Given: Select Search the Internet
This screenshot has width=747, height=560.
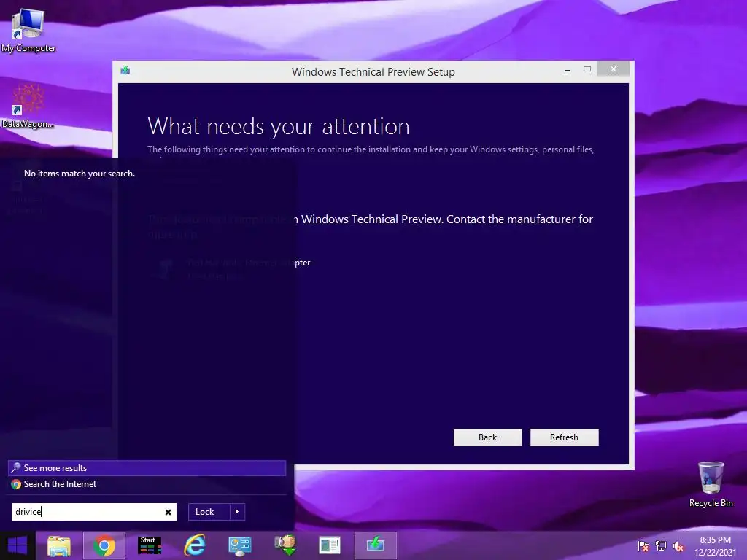Looking at the screenshot, I should (147, 484).
